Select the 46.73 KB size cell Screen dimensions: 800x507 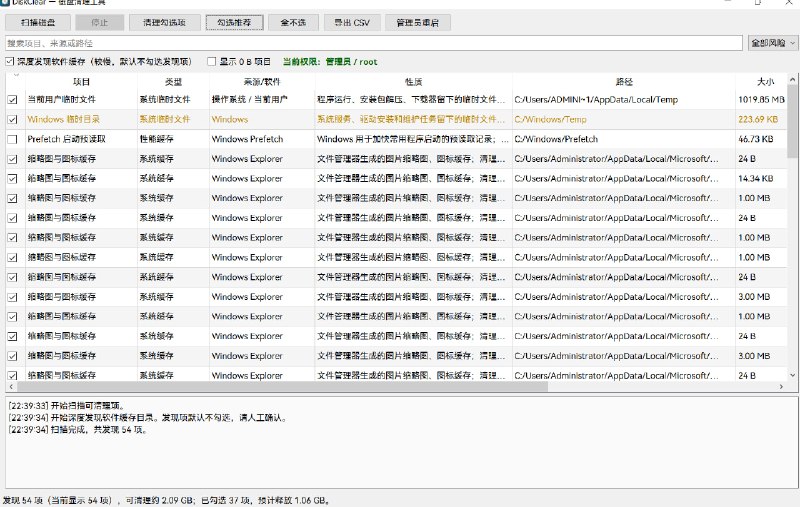761,139
